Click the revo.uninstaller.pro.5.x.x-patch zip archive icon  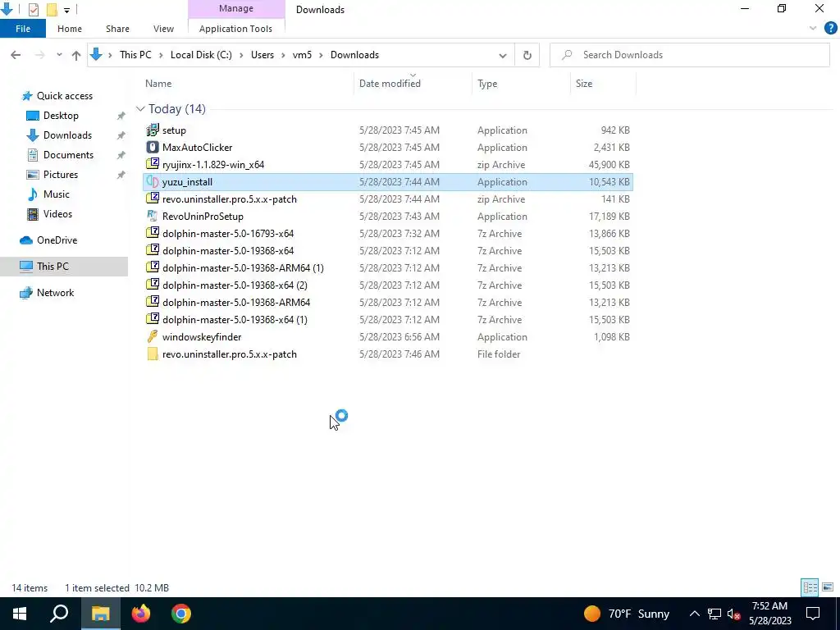(x=153, y=199)
